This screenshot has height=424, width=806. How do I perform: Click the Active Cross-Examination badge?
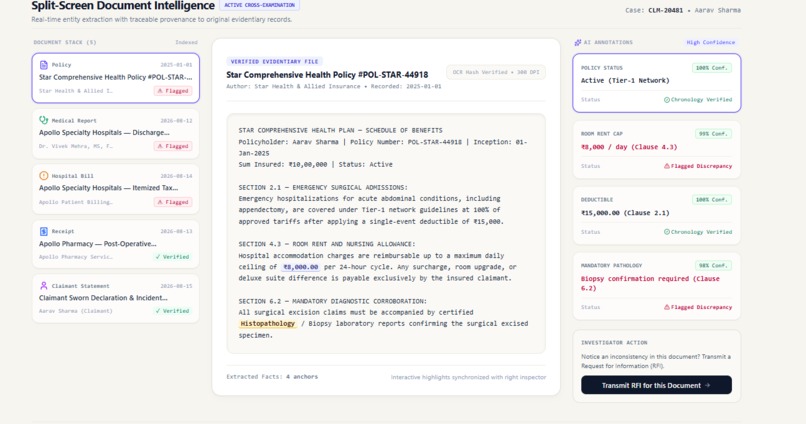pyautogui.click(x=260, y=5)
